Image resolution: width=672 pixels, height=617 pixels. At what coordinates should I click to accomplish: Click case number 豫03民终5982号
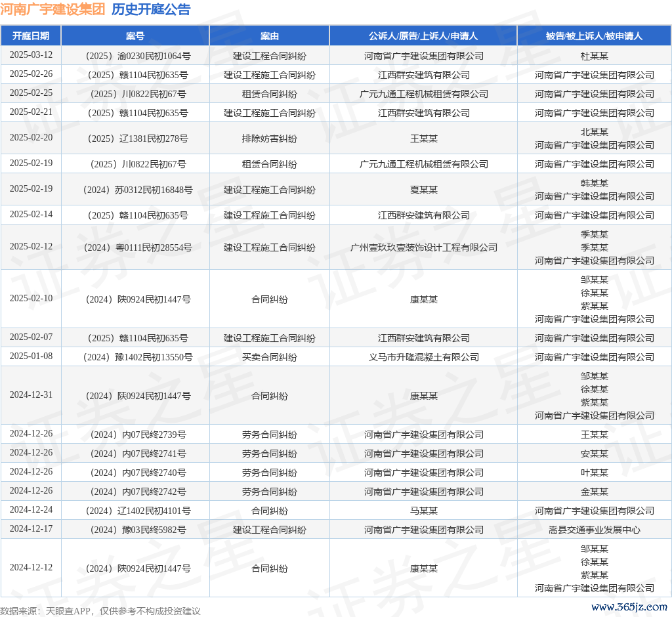pos(138,530)
